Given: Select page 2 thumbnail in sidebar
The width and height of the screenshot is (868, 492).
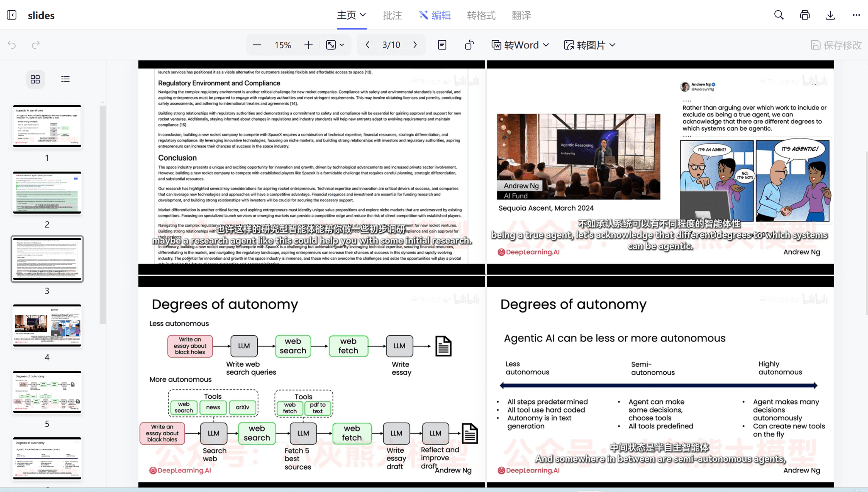Looking at the screenshot, I should click(x=47, y=193).
